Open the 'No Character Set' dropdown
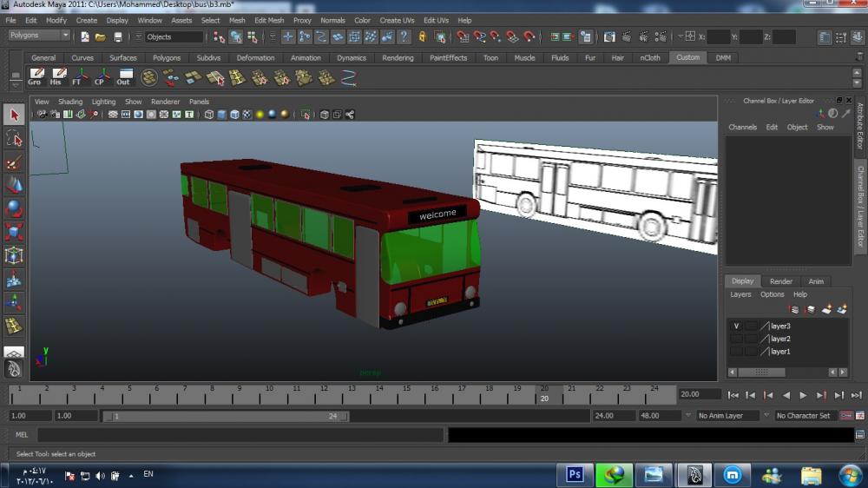868x488 pixels. [806, 416]
